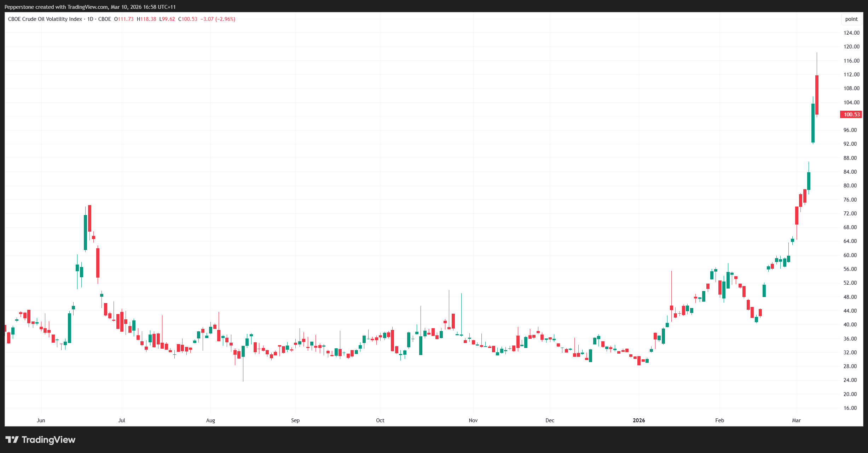Screen dimensions: 868x453
Task: Select the Oct label on time axis
Action: (x=380, y=420)
